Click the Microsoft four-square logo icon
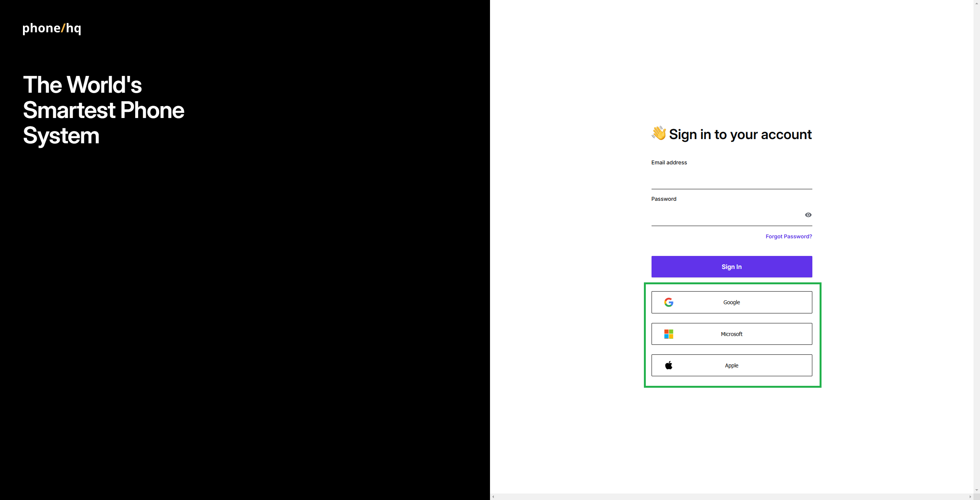980x500 pixels. (x=669, y=334)
